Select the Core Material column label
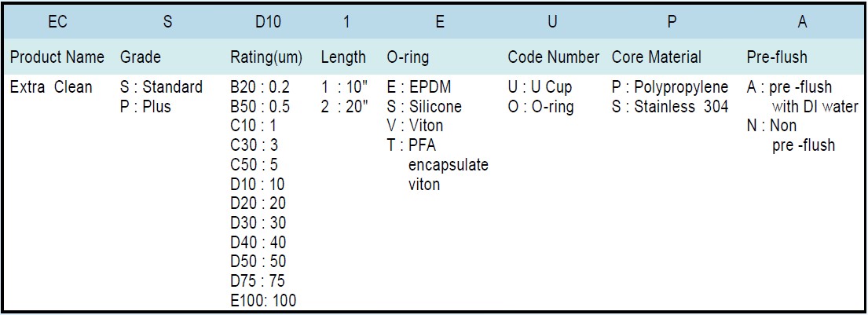 [657, 57]
